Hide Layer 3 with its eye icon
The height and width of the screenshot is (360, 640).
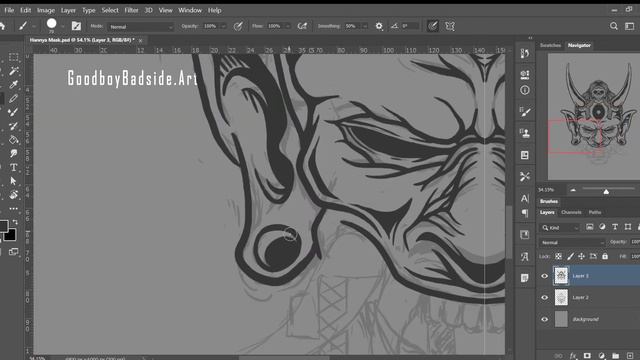tap(544, 276)
